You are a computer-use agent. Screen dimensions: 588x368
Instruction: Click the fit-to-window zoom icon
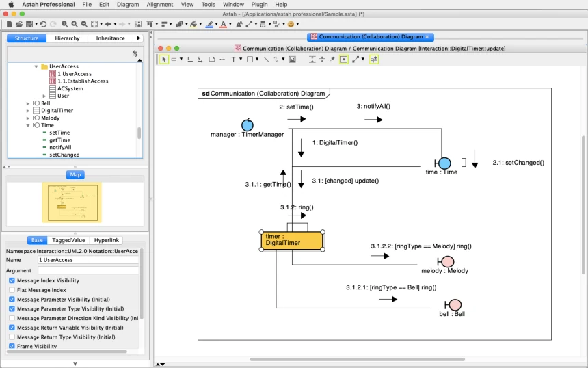pyautogui.click(x=94, y=24)
